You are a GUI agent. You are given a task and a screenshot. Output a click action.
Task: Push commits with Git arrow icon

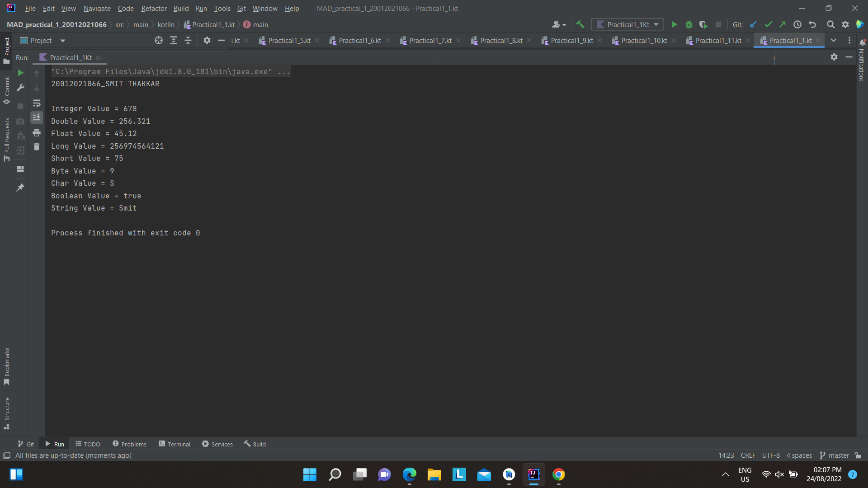pos(783,25)
